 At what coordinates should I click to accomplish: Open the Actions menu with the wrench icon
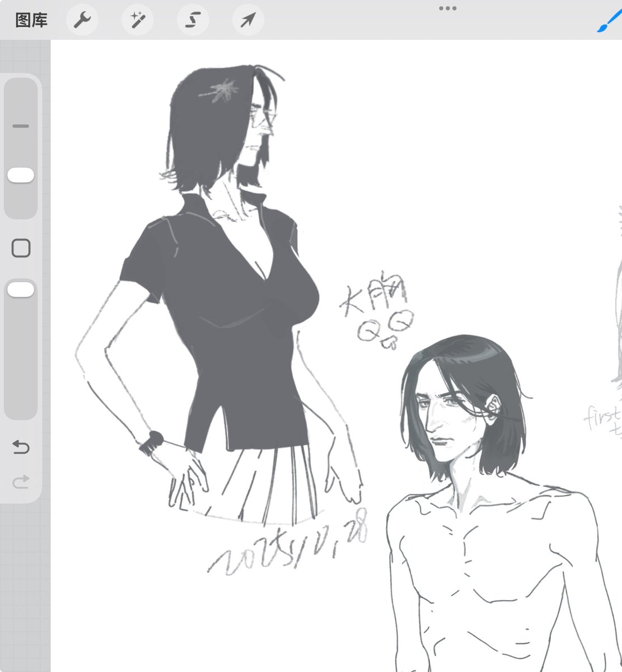[82, 19]
